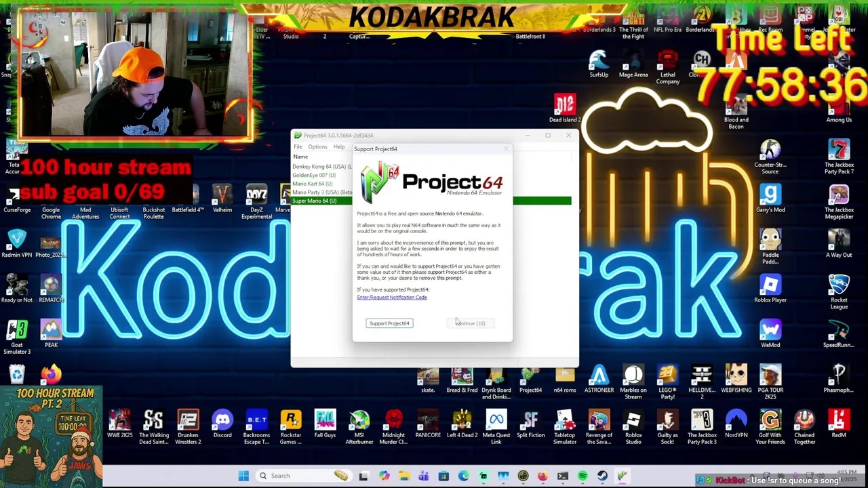The height and width of the screenshot is (488, 868).
Task: Open the WeMod desktop icon
Action: click(x=770, y=334)
